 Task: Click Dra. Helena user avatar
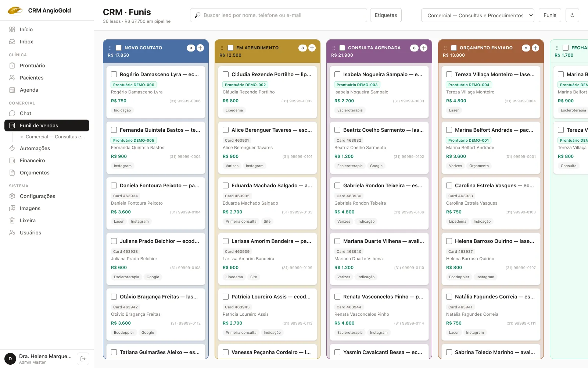tap(10, 359)
